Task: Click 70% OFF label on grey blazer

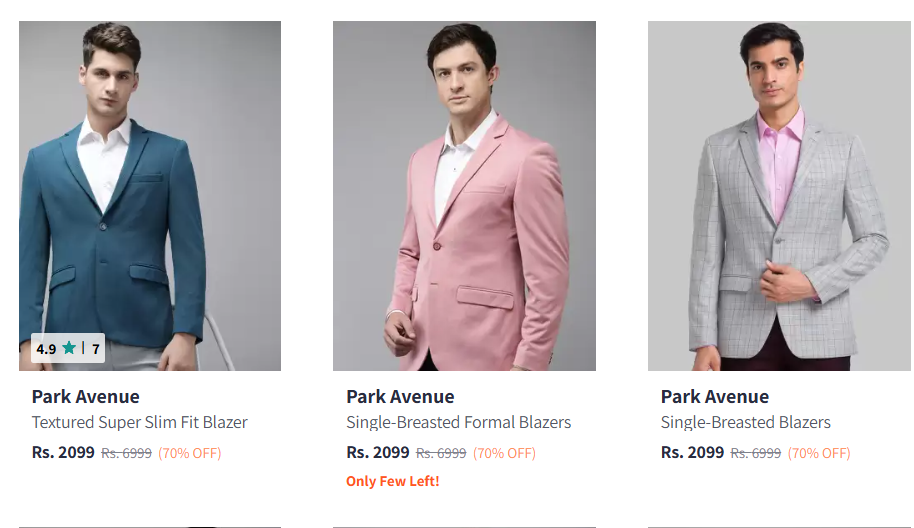Action: click(x=819, y=453)
